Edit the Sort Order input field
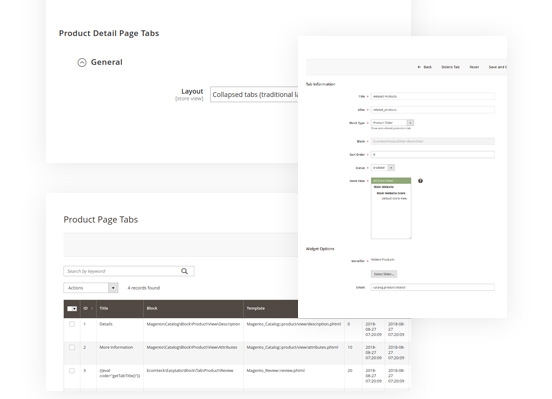 433,155
